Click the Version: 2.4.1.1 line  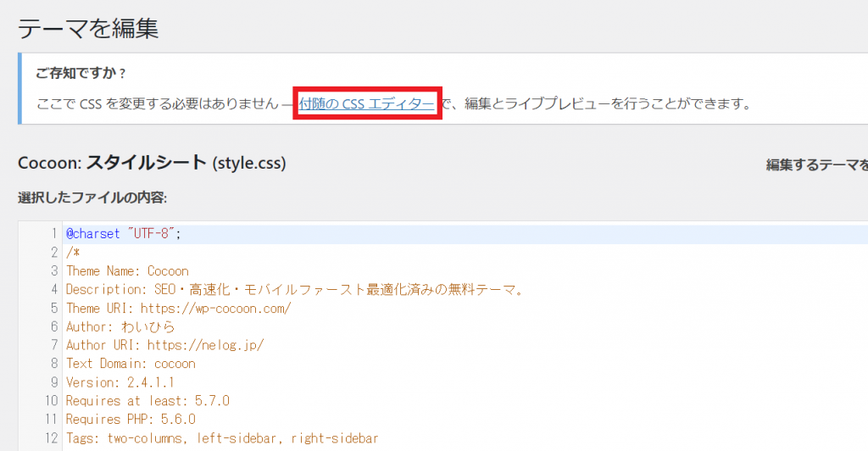120,382
